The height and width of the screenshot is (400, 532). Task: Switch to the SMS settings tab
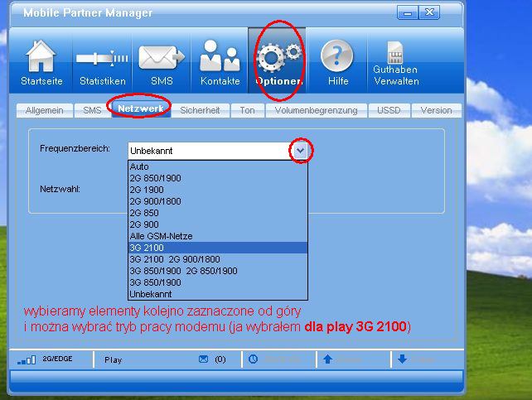pos(92,110)
